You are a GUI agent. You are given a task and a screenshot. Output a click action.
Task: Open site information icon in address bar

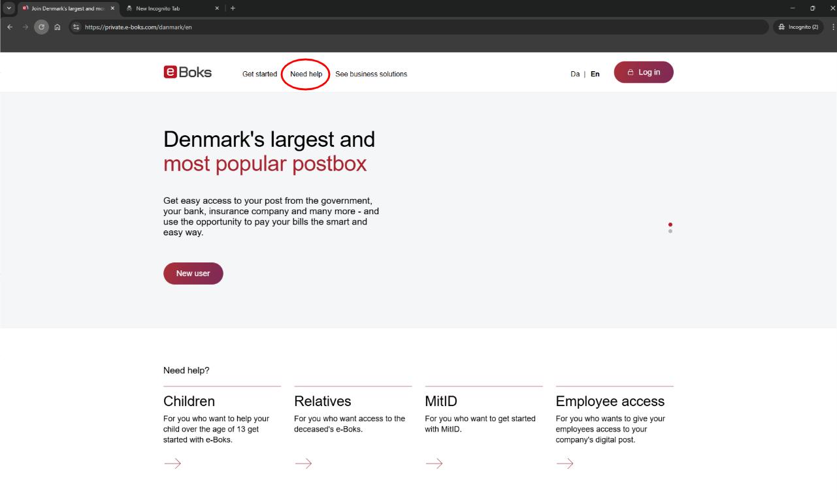coord(76,27)
